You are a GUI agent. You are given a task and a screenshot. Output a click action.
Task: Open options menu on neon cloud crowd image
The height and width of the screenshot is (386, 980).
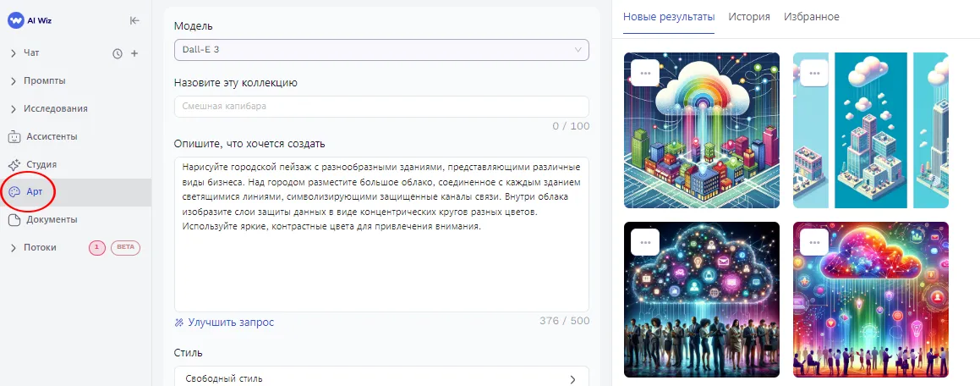click(x=646, y=242)
